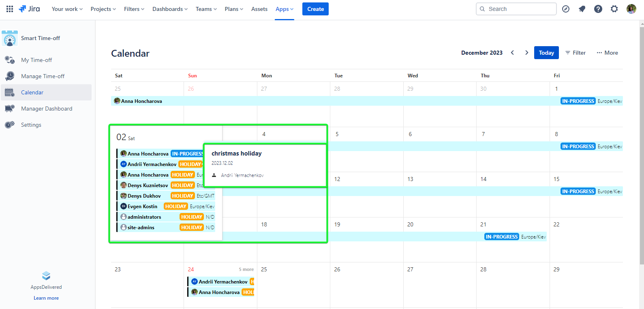Go to next month arrow
The width and height of the screenshot is (644, 309).
526,53
